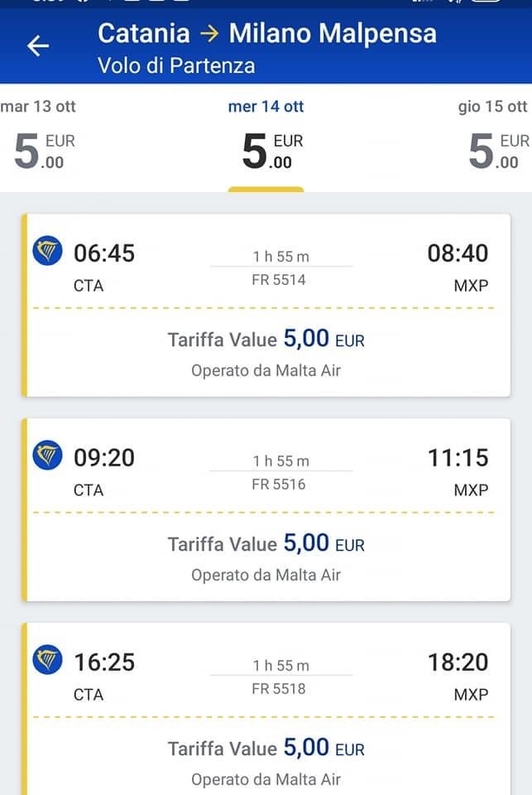Viewport: 532px width, 795px height.
Task: Tap the 08:40 MXP arrival time
Action: (x=458, y=253)
